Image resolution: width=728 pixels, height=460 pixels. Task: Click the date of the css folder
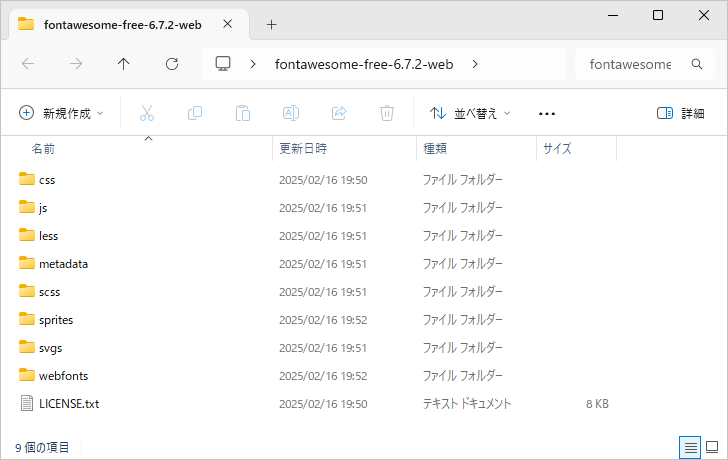(x=323, y=180)
